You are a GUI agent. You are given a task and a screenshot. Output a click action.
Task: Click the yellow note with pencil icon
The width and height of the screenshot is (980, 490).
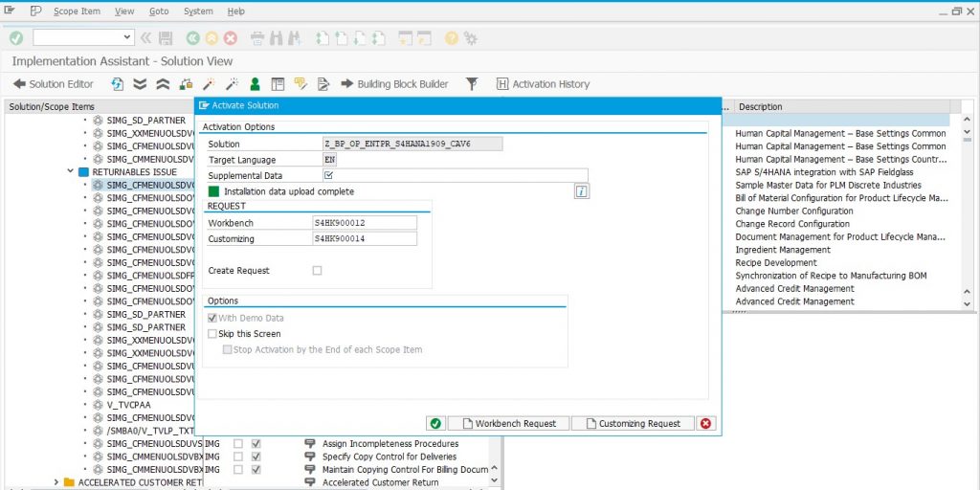pyautogui.click(x=301, y=84)
